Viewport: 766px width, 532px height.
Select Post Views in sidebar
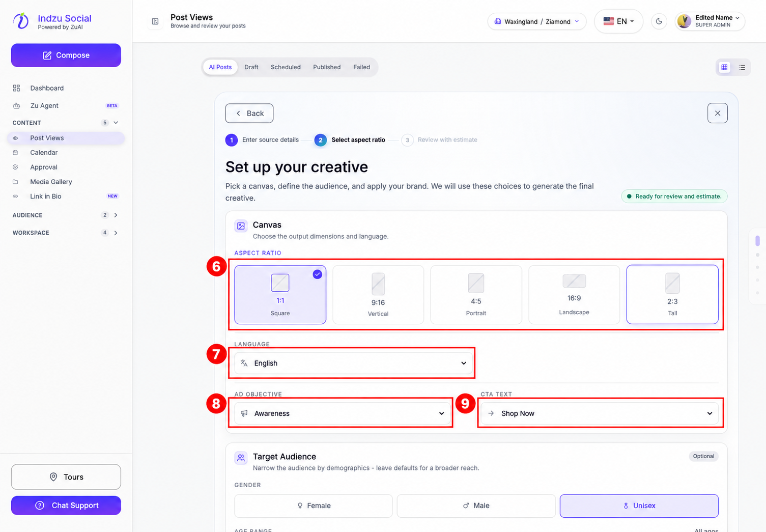(x=66, y=138)
